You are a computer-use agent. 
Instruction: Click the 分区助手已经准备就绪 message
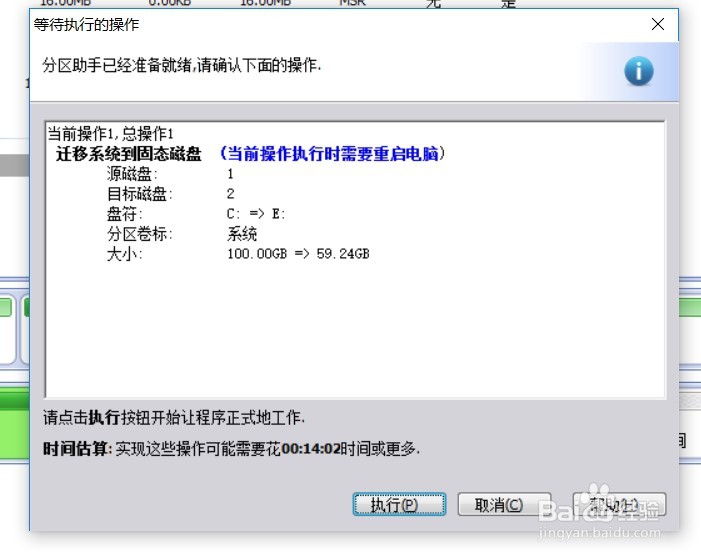[x=182, y=65]
